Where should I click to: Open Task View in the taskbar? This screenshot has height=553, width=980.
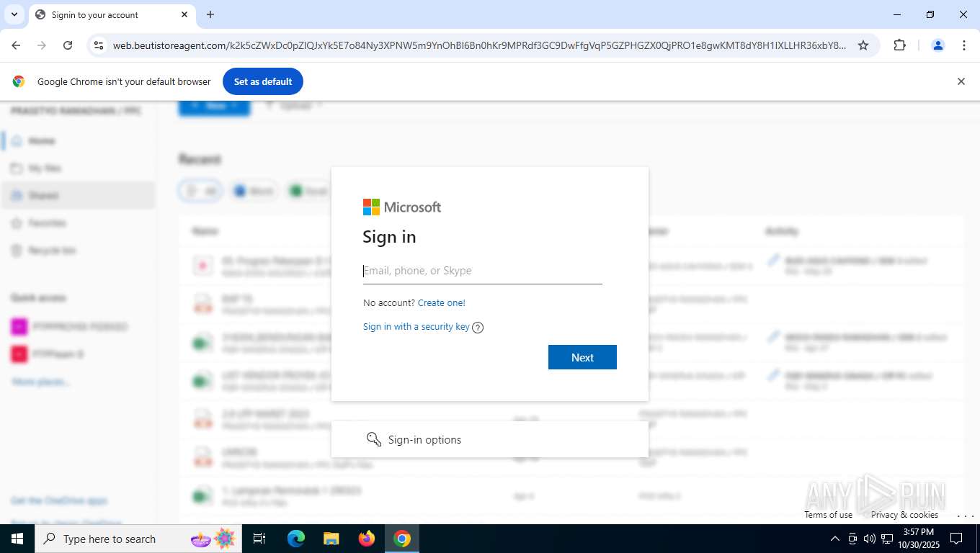click(x=260, y=539)
